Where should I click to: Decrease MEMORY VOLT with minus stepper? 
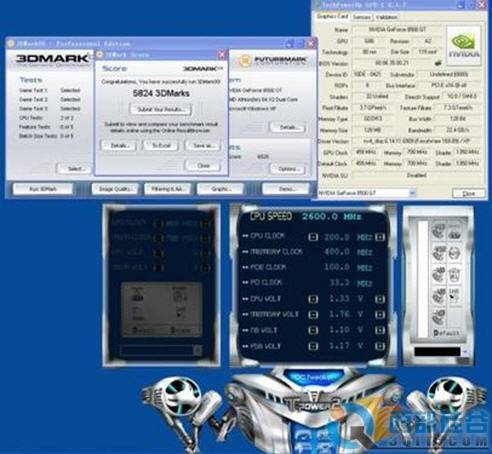(x=313, y=314)
